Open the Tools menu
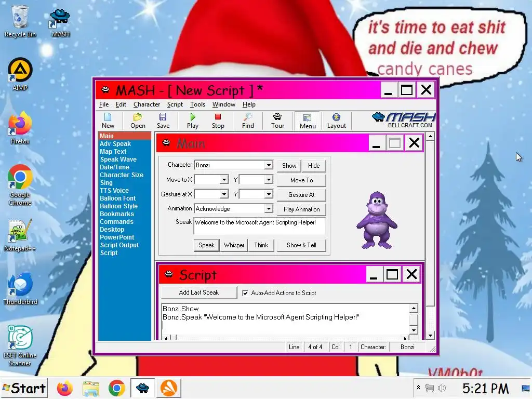Viewport: 532px width, 399px height. 197,104
